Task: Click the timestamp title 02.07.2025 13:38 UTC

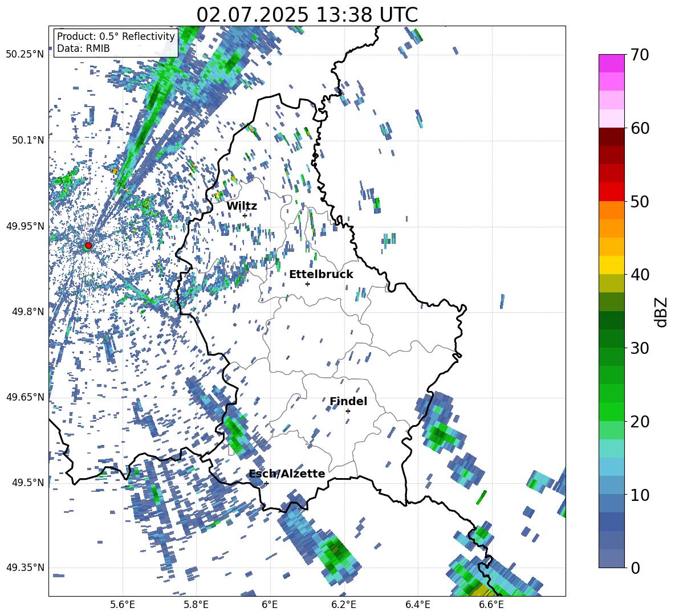Action: 307,15
